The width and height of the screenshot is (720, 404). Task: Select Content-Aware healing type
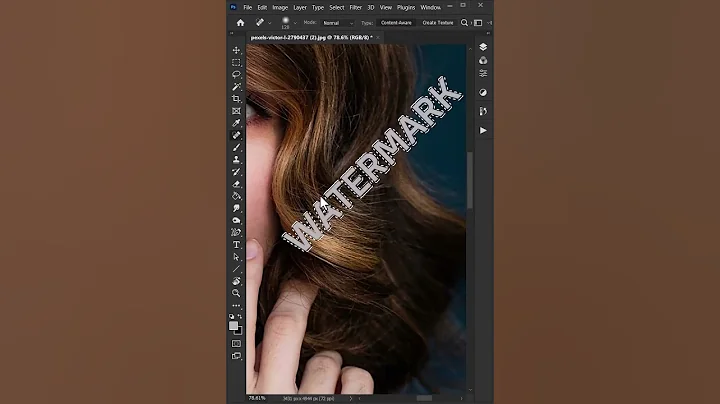[x=396, y=22]
